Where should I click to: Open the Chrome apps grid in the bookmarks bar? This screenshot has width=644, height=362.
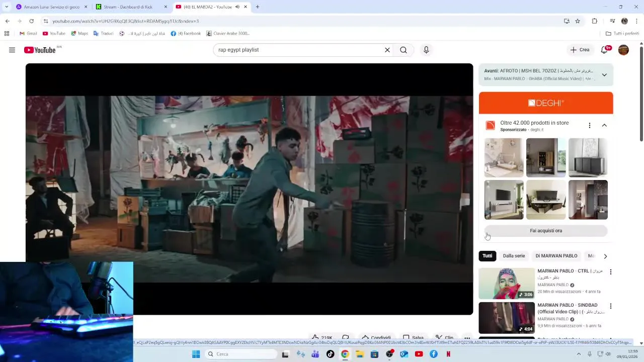tap(7, 34)
